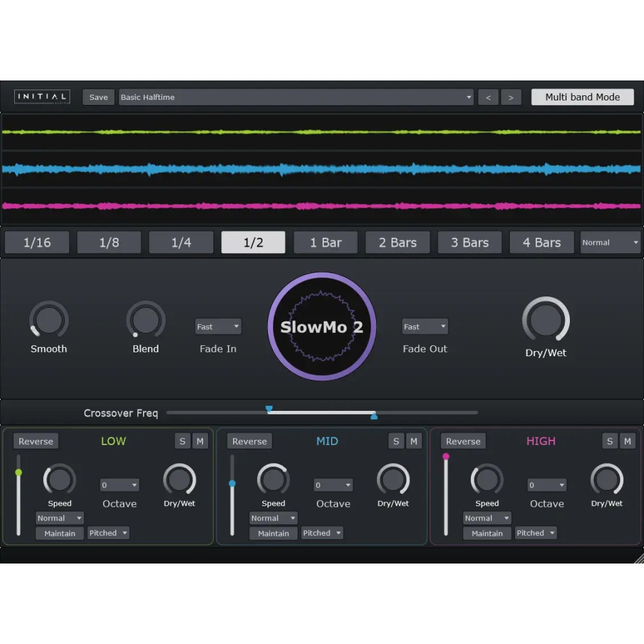This screenshot has width=644, height=644.
Task: Click the Smooth knob
Action: coord(49,320)
